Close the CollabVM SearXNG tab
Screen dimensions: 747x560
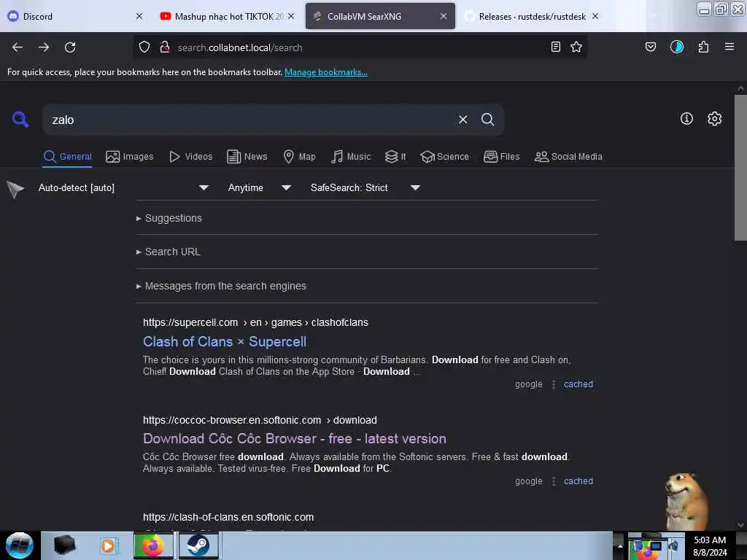[444, 16]
